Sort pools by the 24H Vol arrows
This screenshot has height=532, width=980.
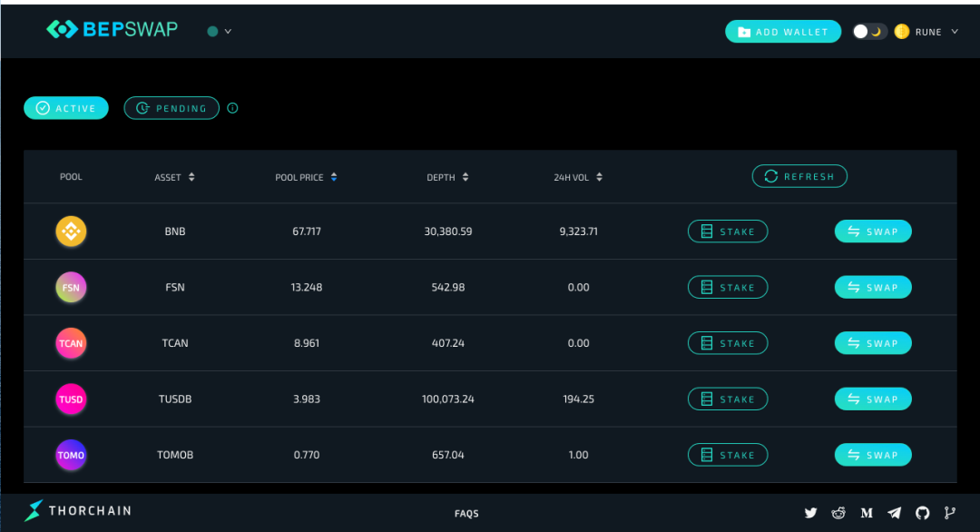pos(599,177)
